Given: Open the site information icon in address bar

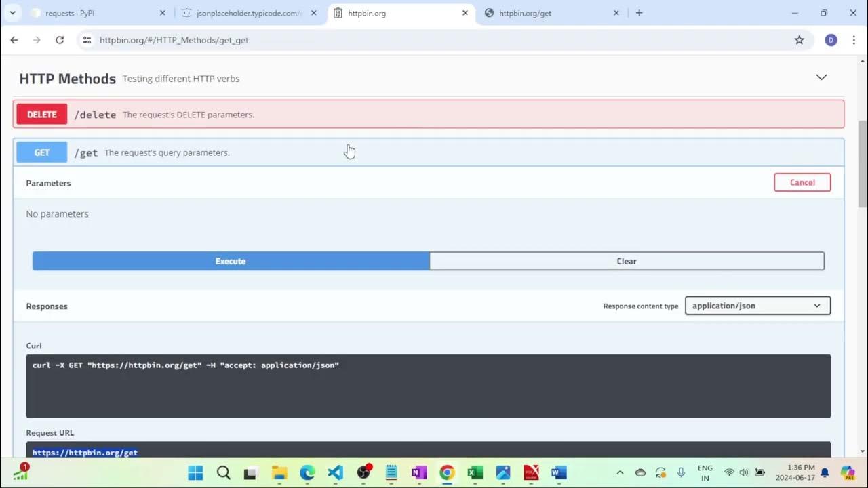Looking at the screenshot, I should click(87, 40).
